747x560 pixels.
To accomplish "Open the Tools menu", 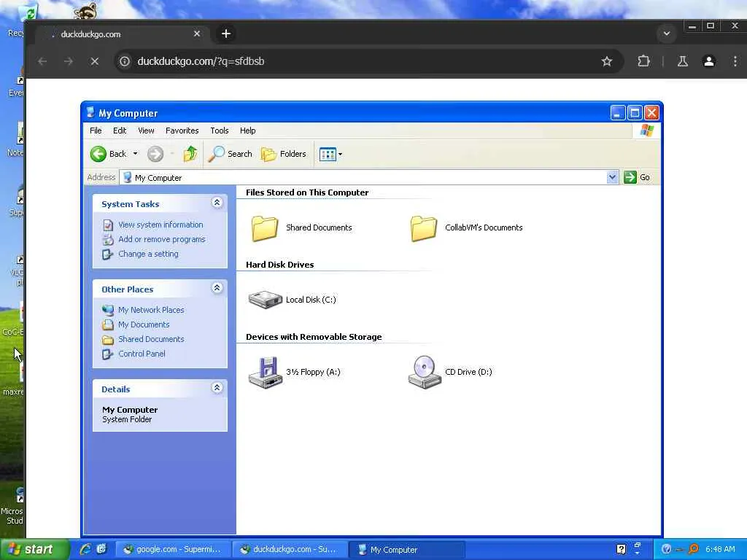I will tap(220, 131).
